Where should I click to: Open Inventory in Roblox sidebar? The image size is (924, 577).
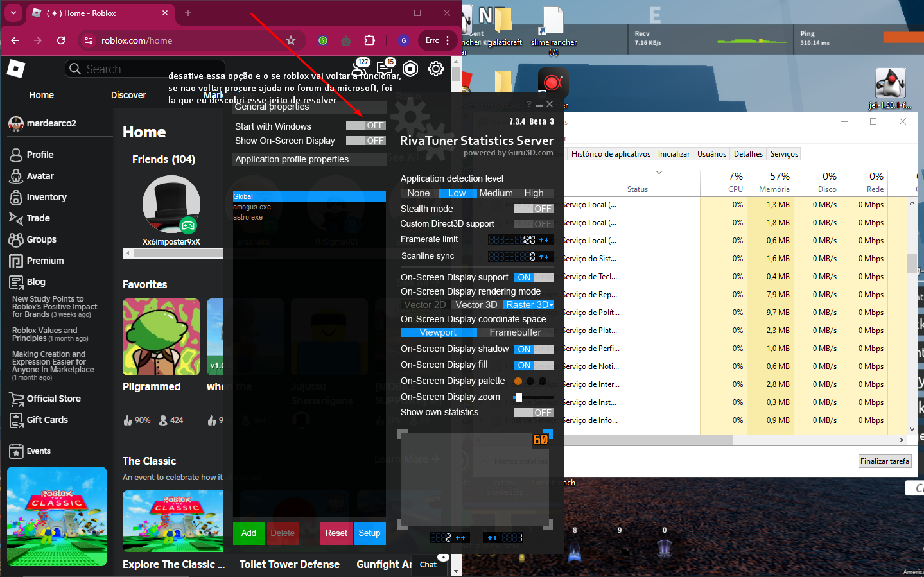pos(39,197)
